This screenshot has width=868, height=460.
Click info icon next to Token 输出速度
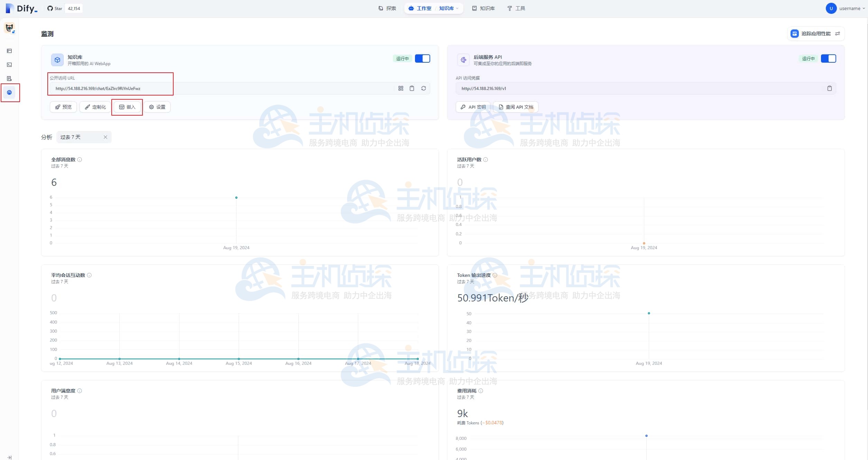[495, 275]
